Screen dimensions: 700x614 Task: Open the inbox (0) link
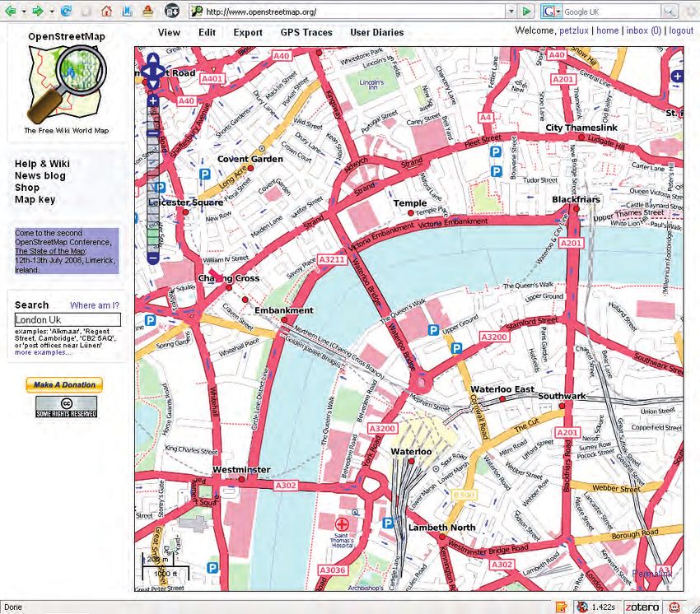[x=644, y=30]
